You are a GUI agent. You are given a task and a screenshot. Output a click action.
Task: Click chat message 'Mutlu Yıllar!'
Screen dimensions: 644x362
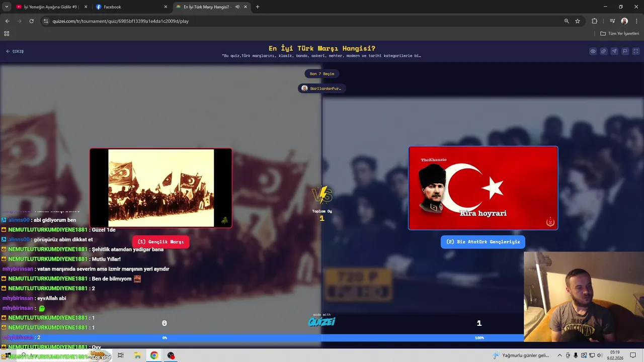point(106,259)
